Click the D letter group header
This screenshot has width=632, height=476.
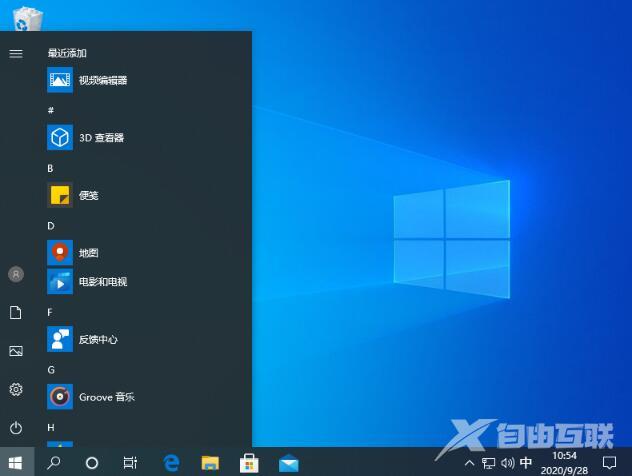(51, 226)
